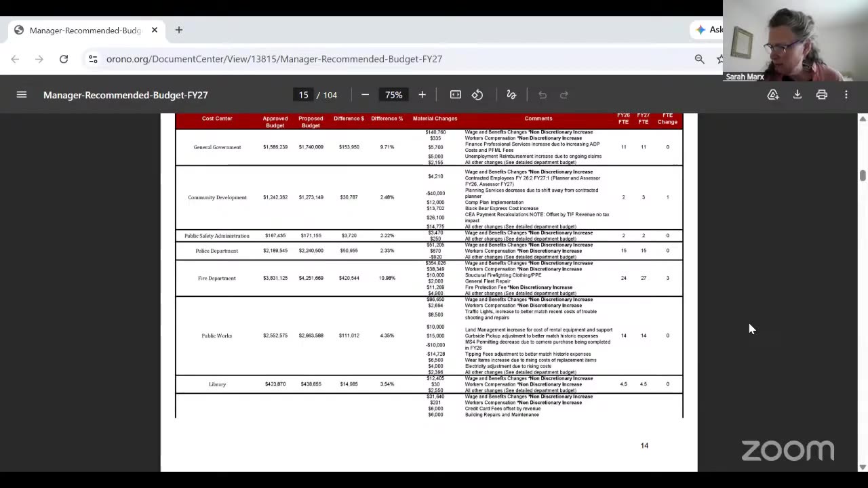The image size is (868, 488).
Task: Zoom out the PDF document
Action: point(365,95)
